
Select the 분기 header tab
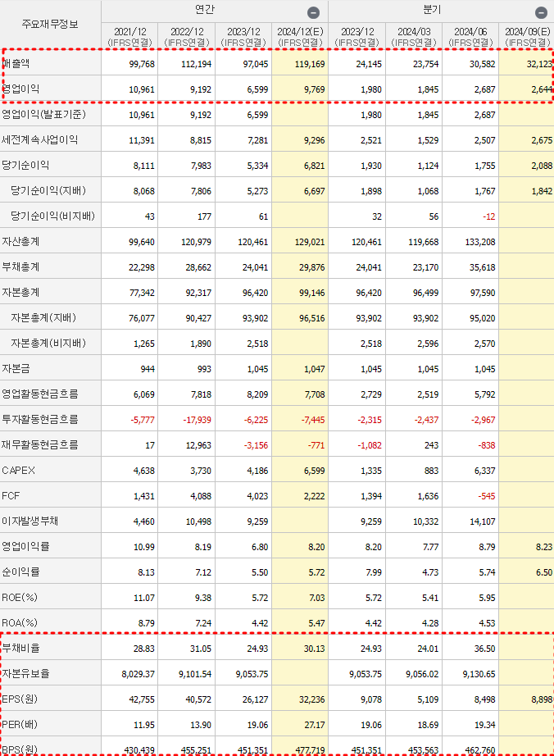tap(432, 10)
